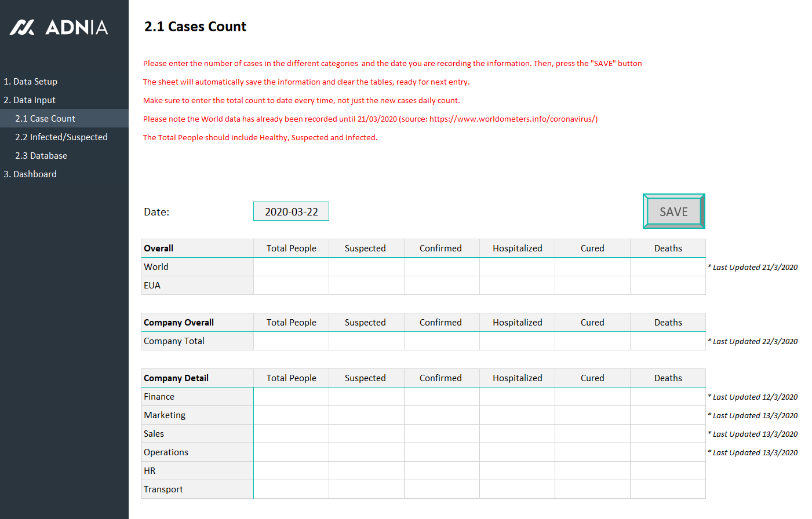Go to 2. Data Input

(30, 100)
